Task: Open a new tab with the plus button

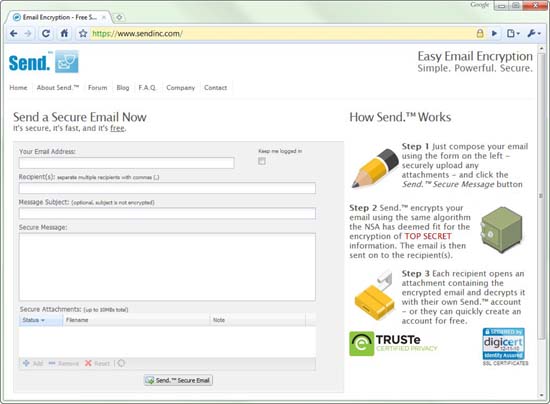Action: tap(119, 17)
